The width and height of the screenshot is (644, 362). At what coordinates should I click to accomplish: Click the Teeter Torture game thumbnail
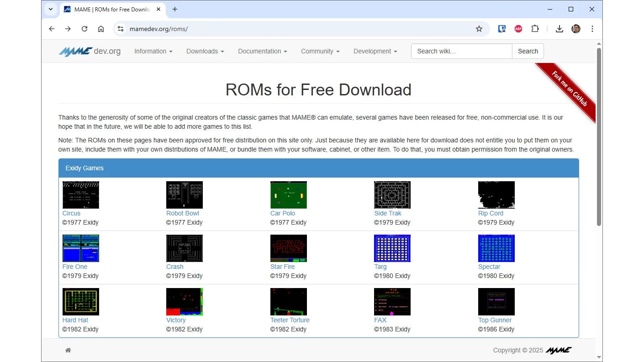289,302
